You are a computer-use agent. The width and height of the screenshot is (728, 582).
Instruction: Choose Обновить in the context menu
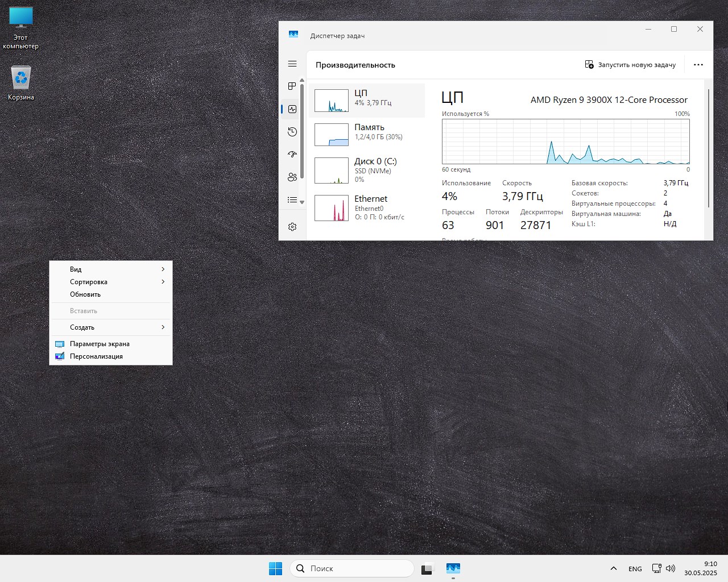point(111,294)
